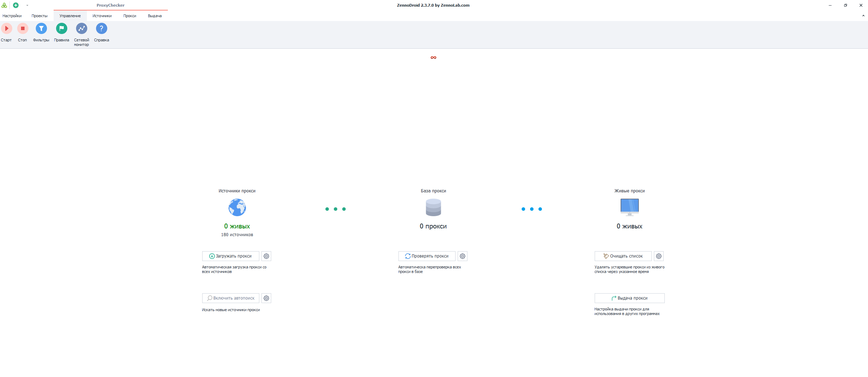
Task: Open the Фильтры funnel icon
Action: pos(41,29)
